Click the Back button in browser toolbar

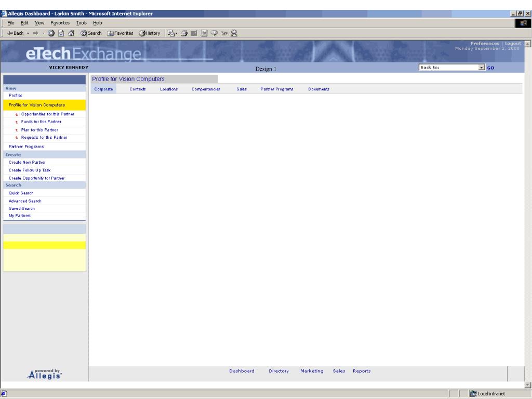click(x=15, y=33)
